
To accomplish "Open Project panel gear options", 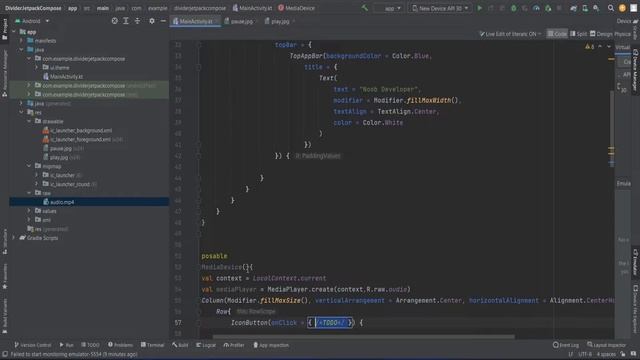I will 152,21.
